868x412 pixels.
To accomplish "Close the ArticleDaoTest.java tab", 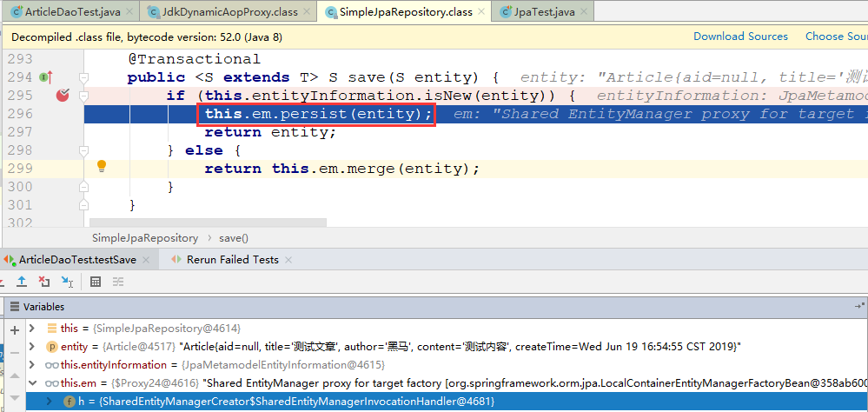I will pos(130,11).
